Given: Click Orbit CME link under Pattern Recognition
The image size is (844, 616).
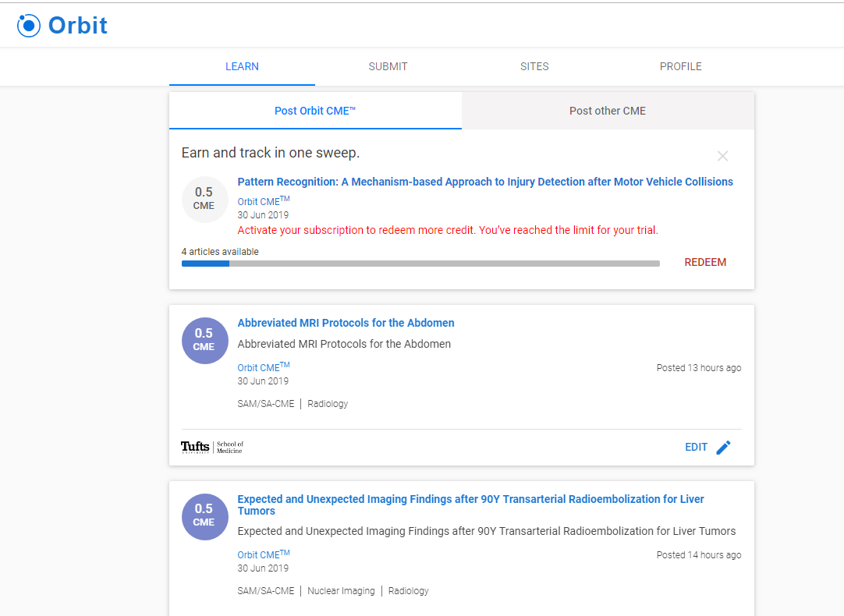Looking at the screenshot, I should pos(264,200).
